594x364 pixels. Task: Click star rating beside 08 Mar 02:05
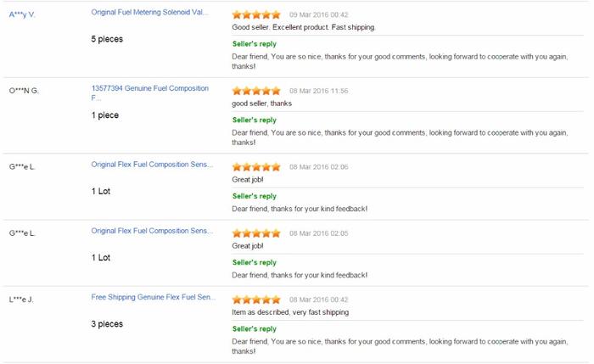click(x=256, y=232)
